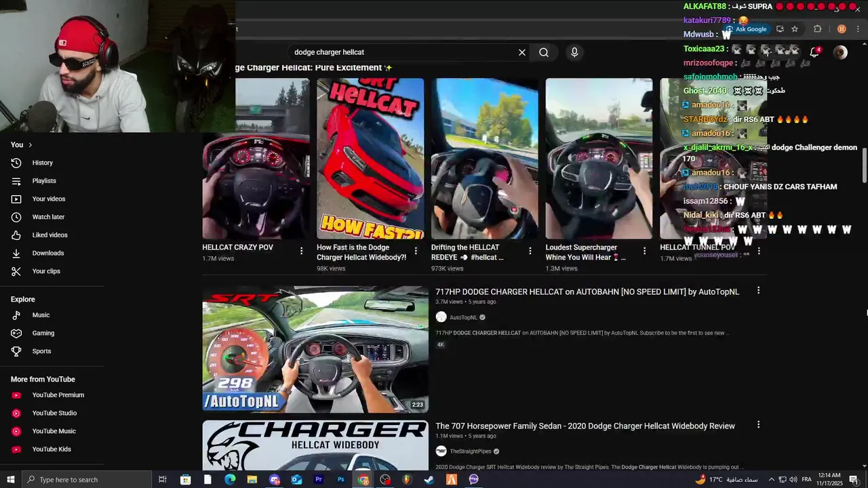
Task: Open the Charger Hellcat Widebody review thumbnail
Action: pyautogui.click(x=315, y=445)
